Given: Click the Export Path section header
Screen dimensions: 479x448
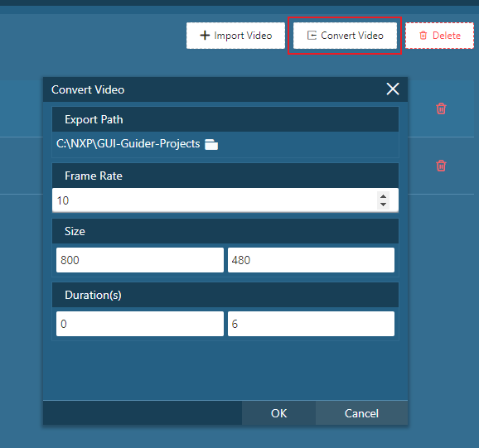Looking at the screenshot, I should click(225, 119).
